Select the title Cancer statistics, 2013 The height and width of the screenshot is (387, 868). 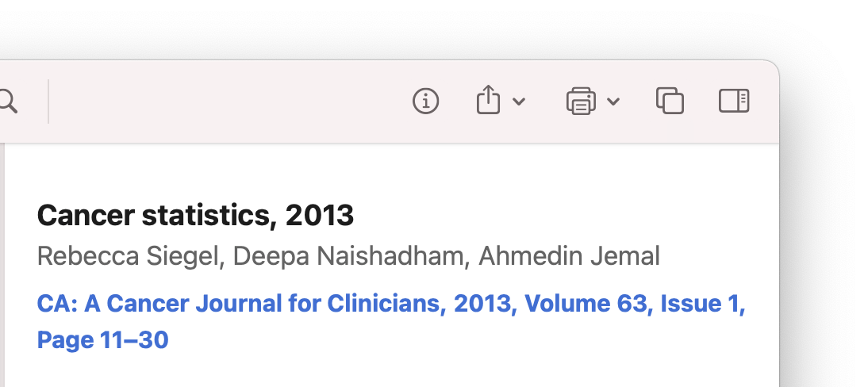195,216
